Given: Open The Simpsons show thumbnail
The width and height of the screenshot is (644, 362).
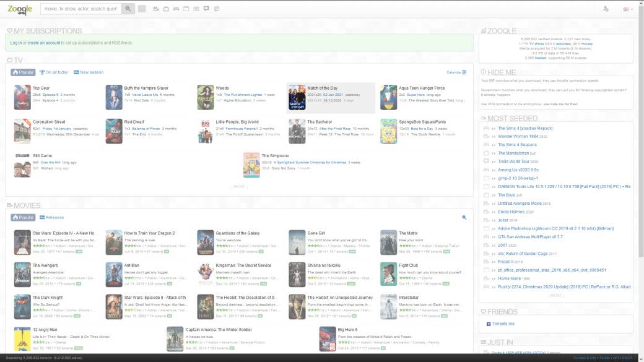Looking at the screenshot, I should click(x=251, y=165).
